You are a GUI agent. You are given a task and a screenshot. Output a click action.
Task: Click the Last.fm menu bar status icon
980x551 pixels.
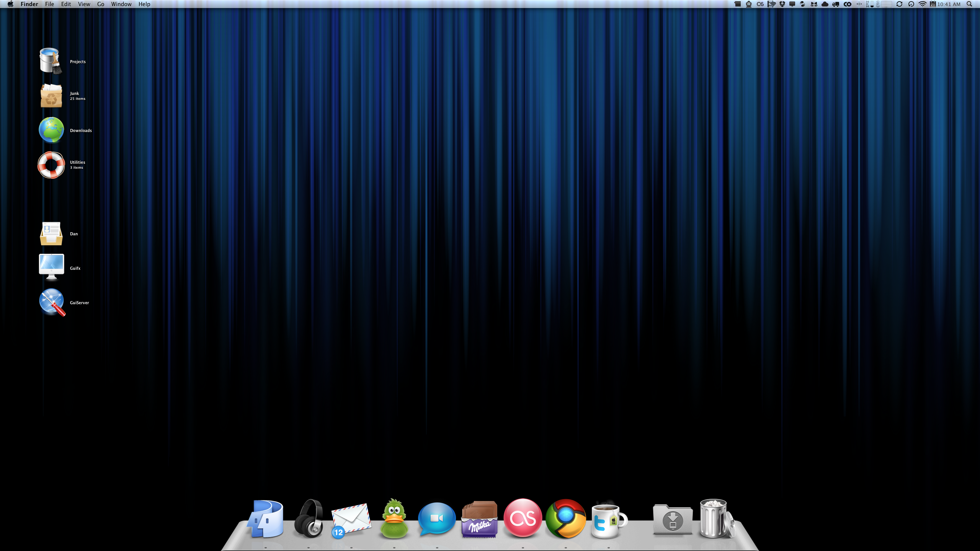click(x=760, y=4)
